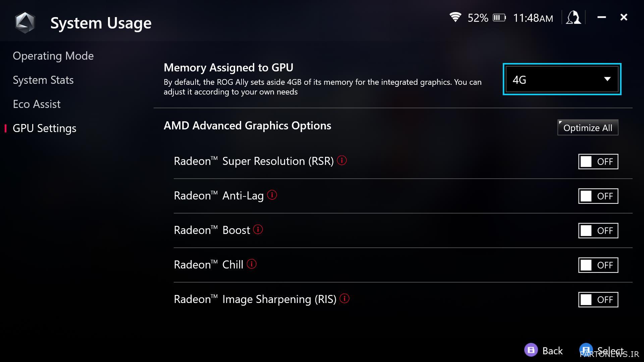This screenshot has width=644, height=362.
Task: View info about Radeon Boost
Action: pyautogui.click(x=258, y=230)
